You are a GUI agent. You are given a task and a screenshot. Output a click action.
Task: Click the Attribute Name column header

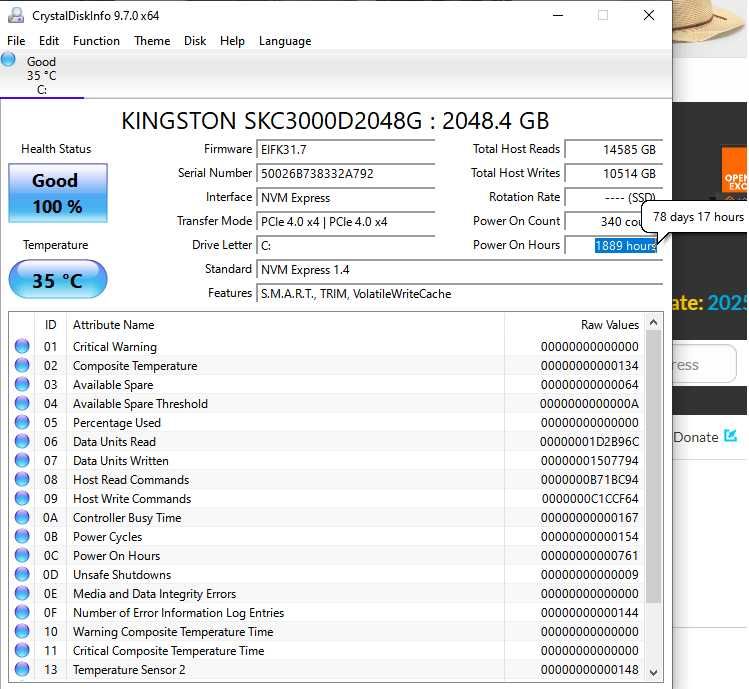pyautogui.click(x=285, y=325)
